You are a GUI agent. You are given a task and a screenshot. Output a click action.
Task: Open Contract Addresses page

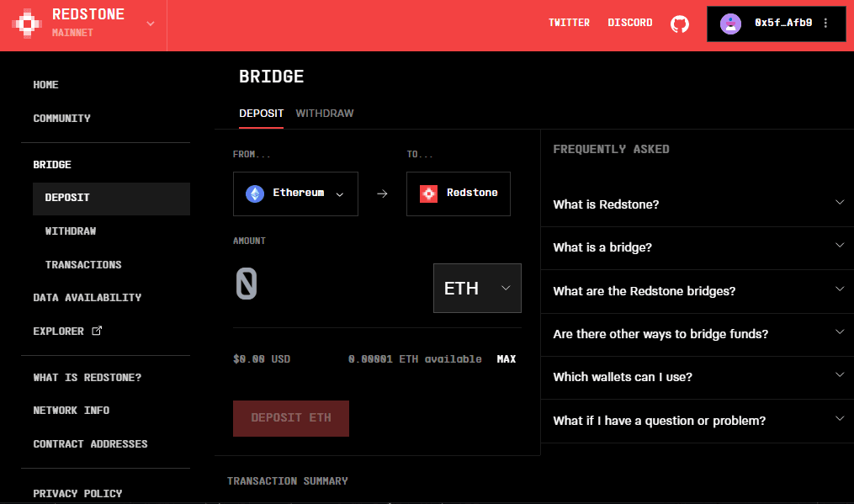click(90, 444)
